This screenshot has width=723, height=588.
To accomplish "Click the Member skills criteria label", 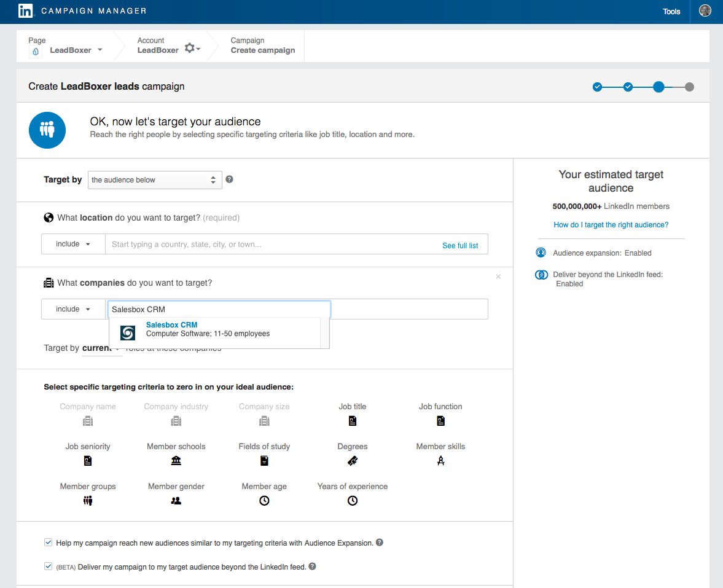I will 441,447.
